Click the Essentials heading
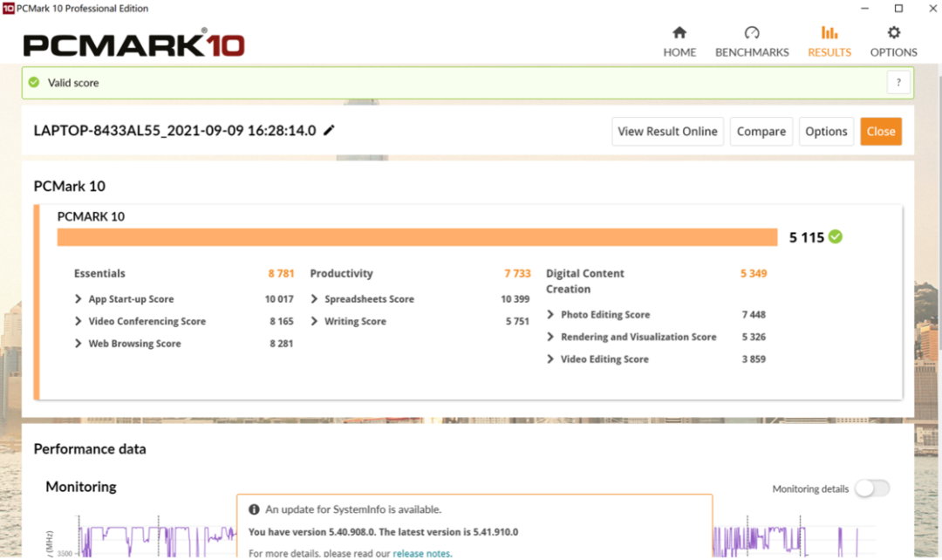Viewport: 942px width, 560px height. (99, 273)
